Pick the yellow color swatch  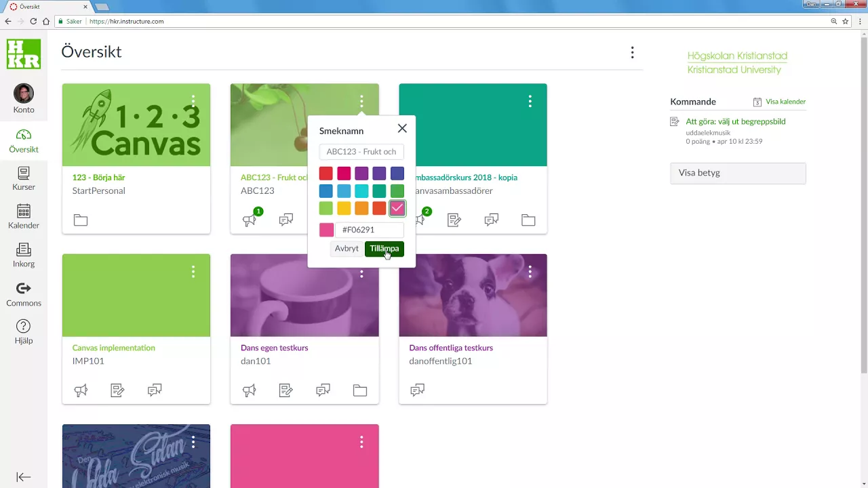pyautogui.click(x=344, y=209)
